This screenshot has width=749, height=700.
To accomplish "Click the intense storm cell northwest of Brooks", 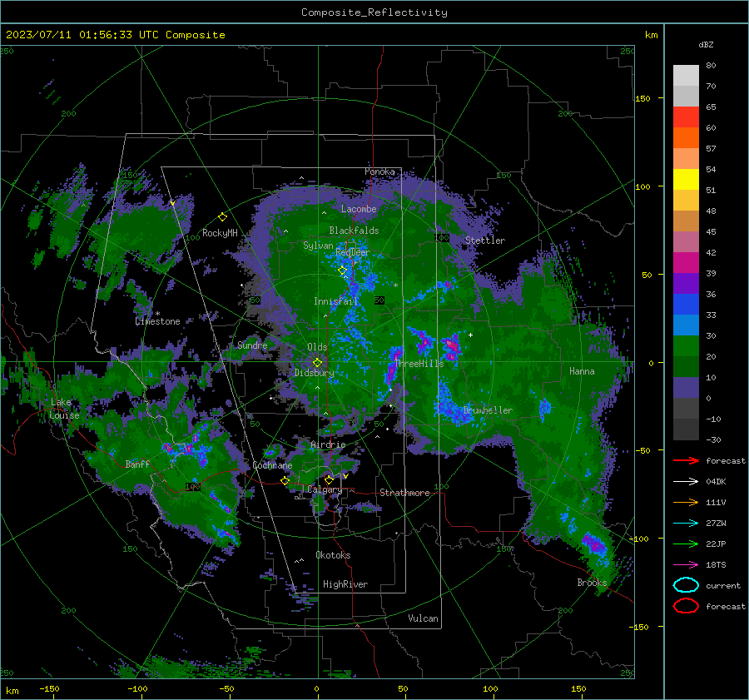I will [x=594, y=544].
